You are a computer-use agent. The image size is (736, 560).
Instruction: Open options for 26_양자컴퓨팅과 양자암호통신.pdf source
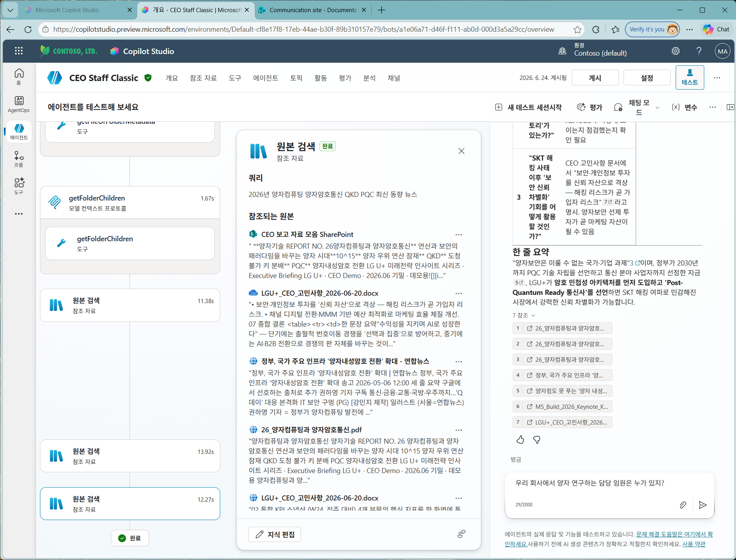point(459,430)
